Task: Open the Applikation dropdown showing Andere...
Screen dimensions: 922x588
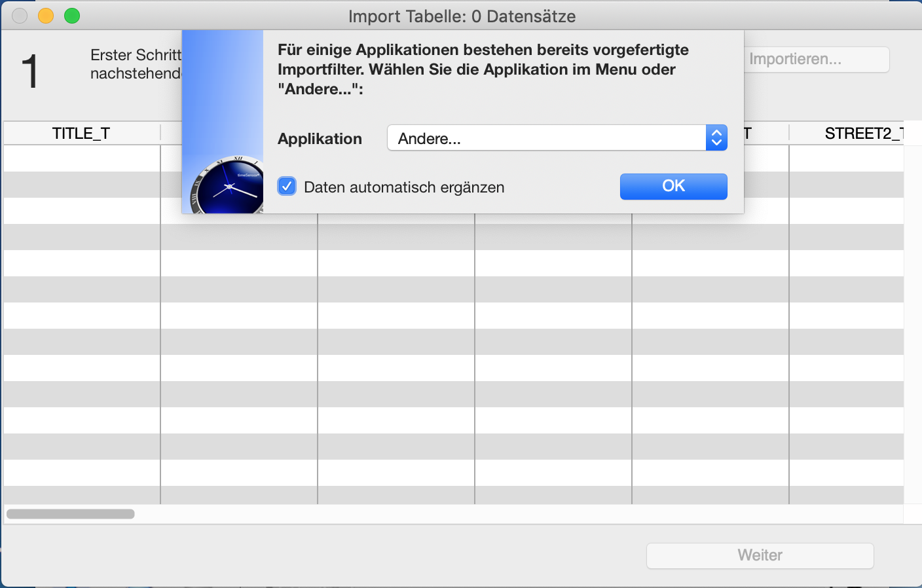Action: [557, 138]
